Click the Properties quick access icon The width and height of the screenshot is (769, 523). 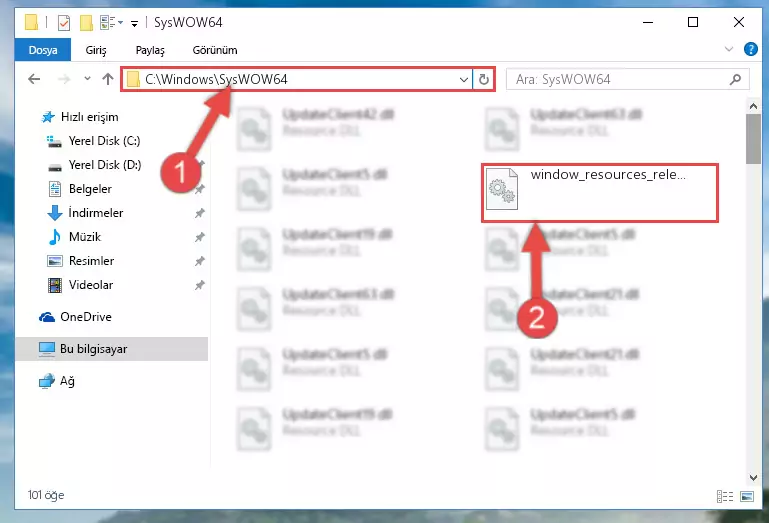[64, 23]
